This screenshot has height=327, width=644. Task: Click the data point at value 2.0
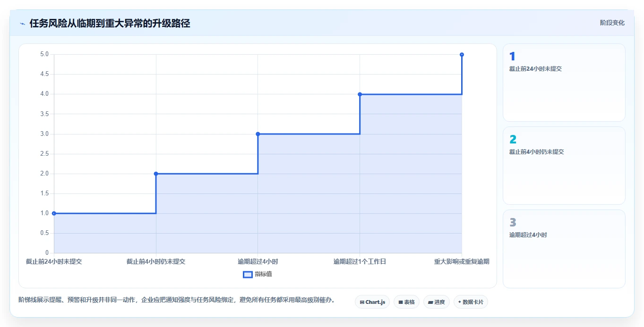pos(156,174)
